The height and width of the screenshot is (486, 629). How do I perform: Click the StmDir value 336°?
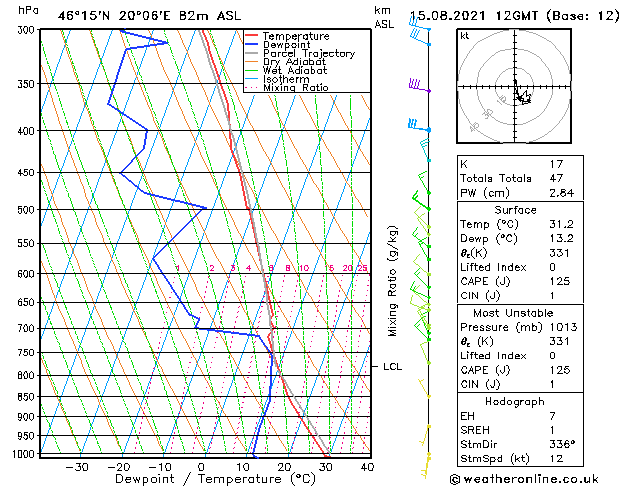tap(562, 444)
